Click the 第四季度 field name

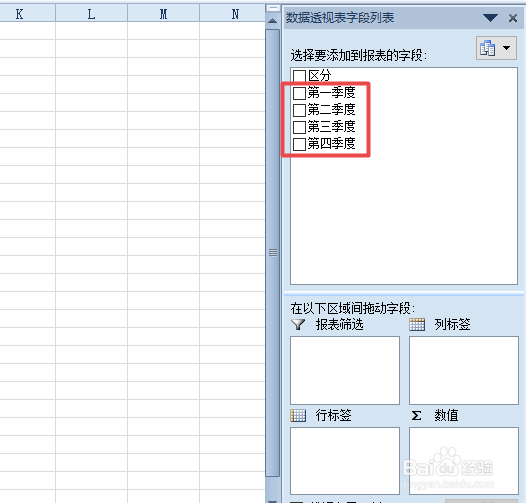tap(331, 144)
